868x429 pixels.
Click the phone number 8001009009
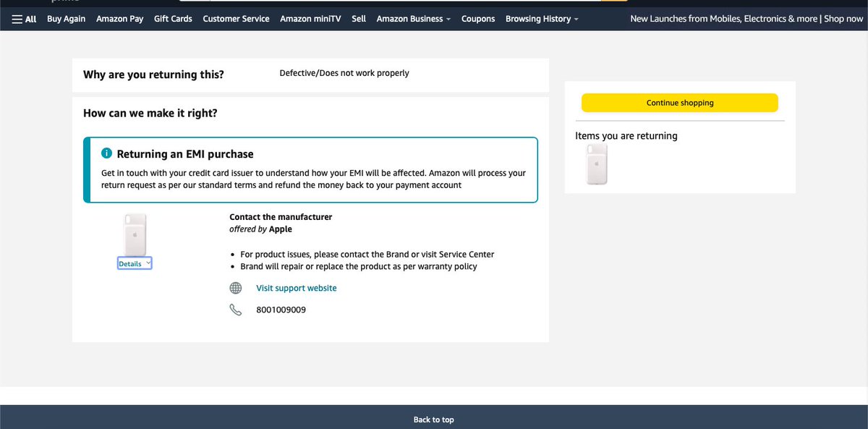click(281, 310)
